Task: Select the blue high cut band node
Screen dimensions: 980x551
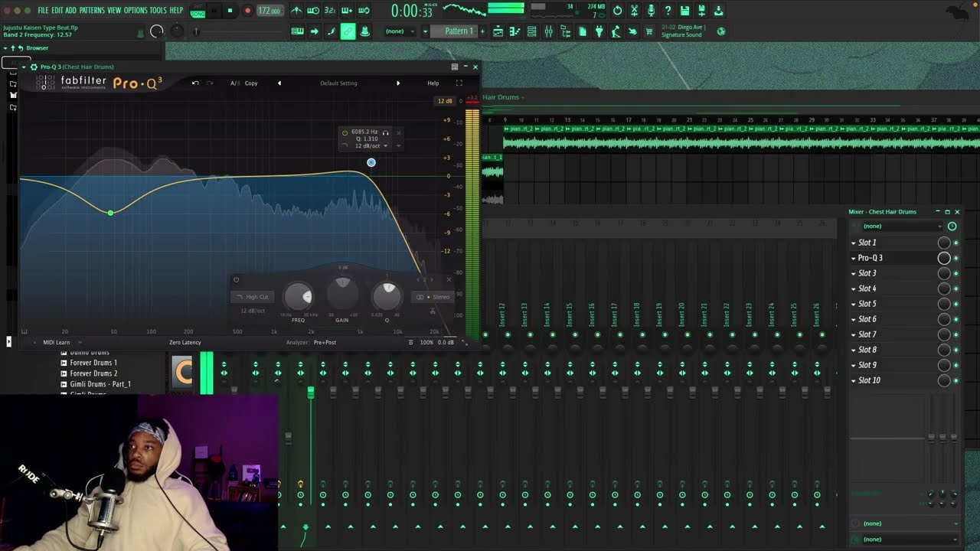Action: pyautogui.click(x=371, y=162)
